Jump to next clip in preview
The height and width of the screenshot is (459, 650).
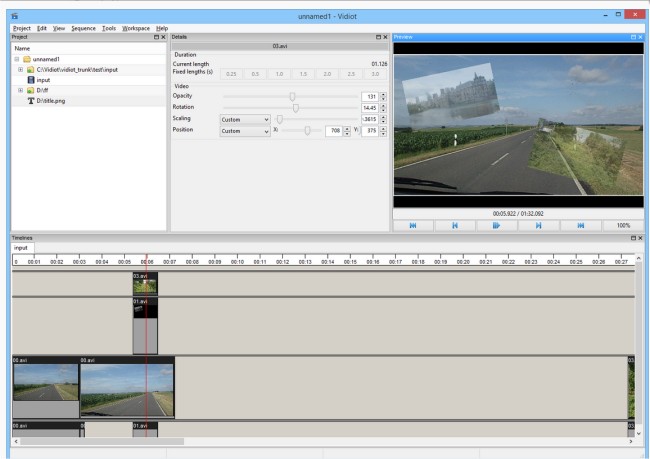tap(539, 226)
